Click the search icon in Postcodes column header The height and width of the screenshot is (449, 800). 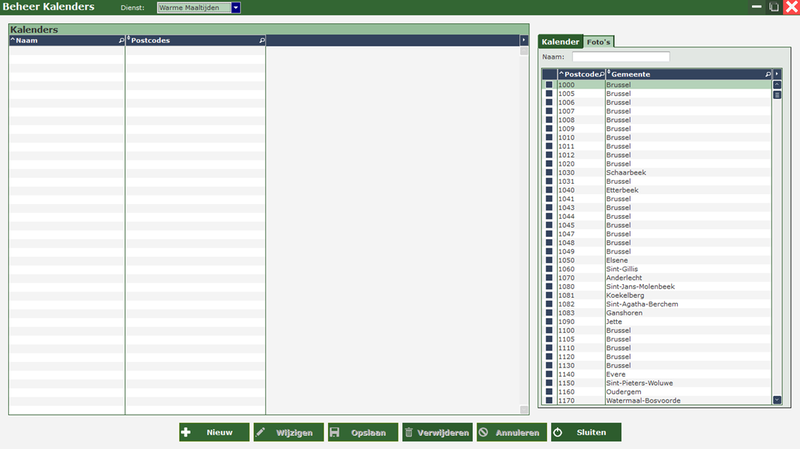click(262, 41)
